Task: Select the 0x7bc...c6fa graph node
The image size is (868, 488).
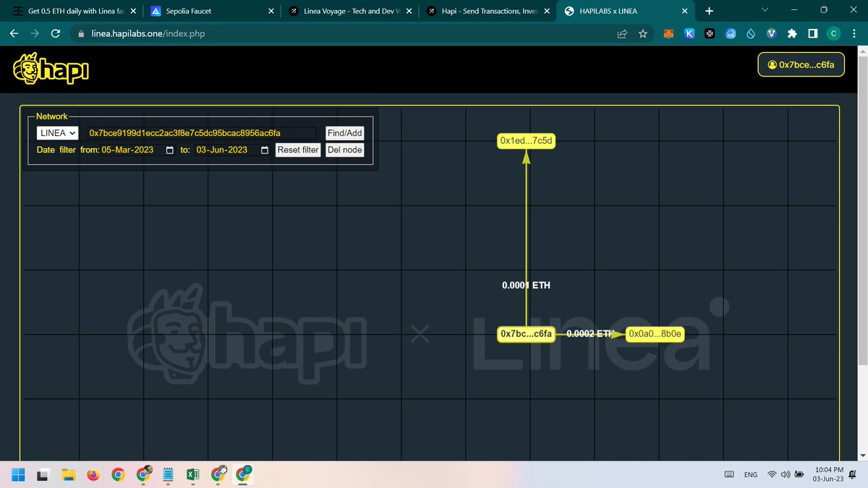Action: [x=527, y=333]
